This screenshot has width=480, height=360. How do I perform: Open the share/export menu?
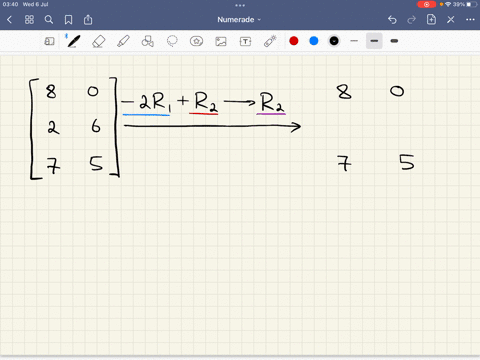[x=88, y=19]
